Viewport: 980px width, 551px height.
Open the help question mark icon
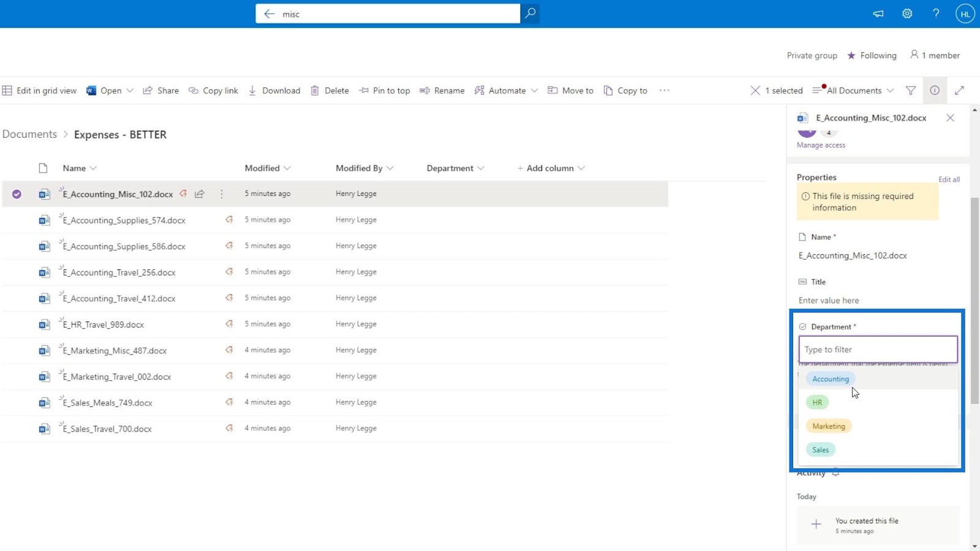coord(936,13)
